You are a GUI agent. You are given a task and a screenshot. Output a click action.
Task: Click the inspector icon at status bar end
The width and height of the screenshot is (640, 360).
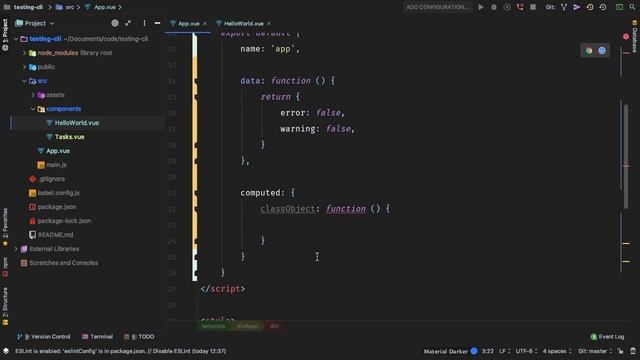[633, 351]
